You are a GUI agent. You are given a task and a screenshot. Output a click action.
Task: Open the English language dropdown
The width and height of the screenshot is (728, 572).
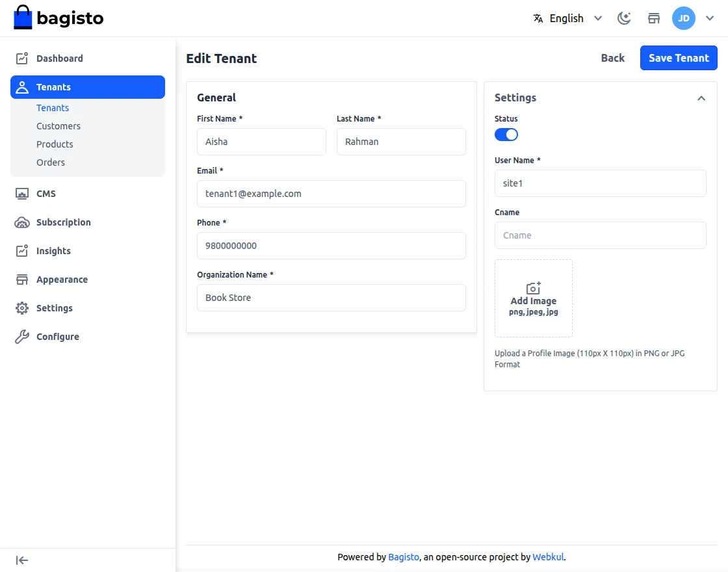[x=568, y=18]
